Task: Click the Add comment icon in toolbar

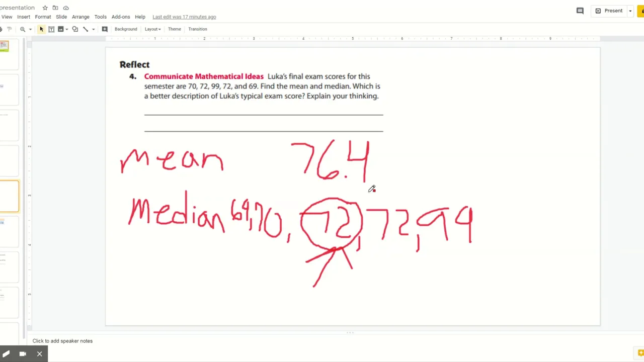Action: click(105, 29)
